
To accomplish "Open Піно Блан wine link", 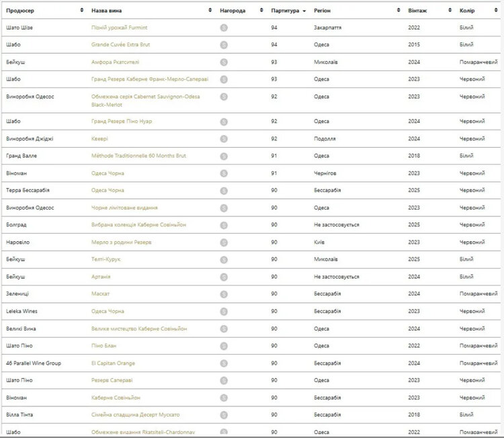I will pos(103,346).
